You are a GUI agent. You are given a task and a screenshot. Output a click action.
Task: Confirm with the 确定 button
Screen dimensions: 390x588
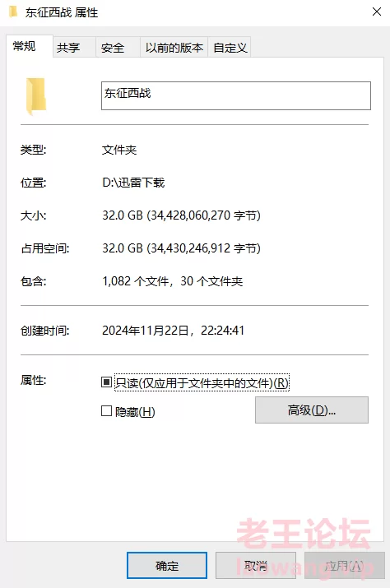pyautogui.click(x=167, y=566)
